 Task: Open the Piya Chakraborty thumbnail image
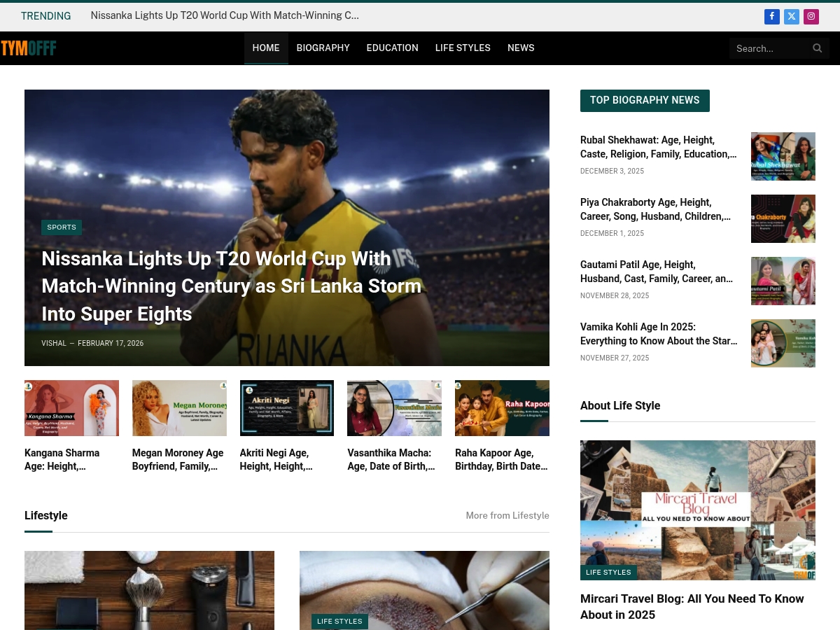pos(783,218)
